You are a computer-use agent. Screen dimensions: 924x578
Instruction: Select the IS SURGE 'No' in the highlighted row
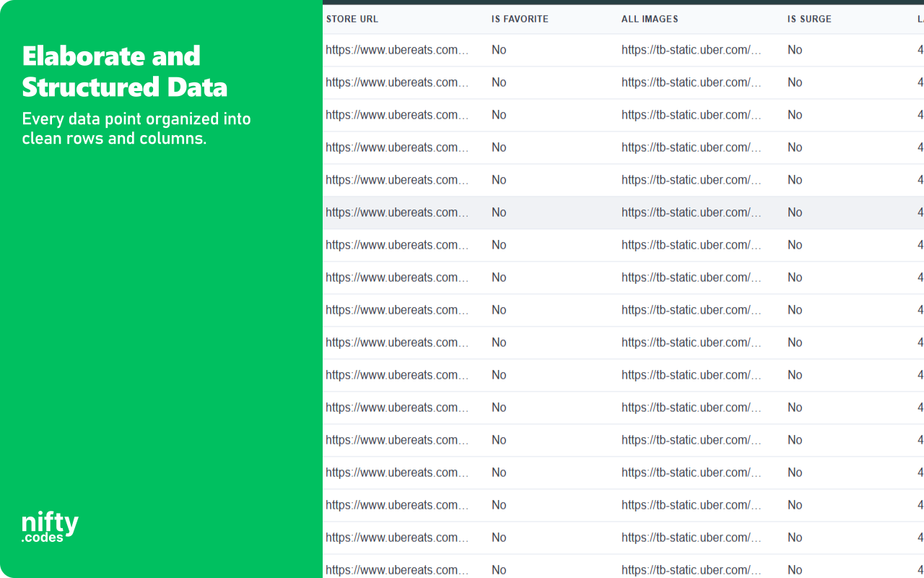coord(794,212)
